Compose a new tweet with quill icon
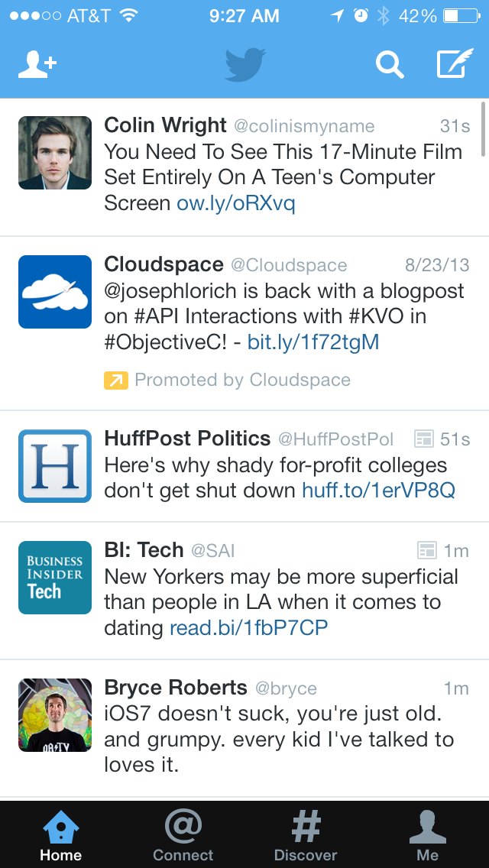This screenshot has height=868, width=489. tap(455, 63)
